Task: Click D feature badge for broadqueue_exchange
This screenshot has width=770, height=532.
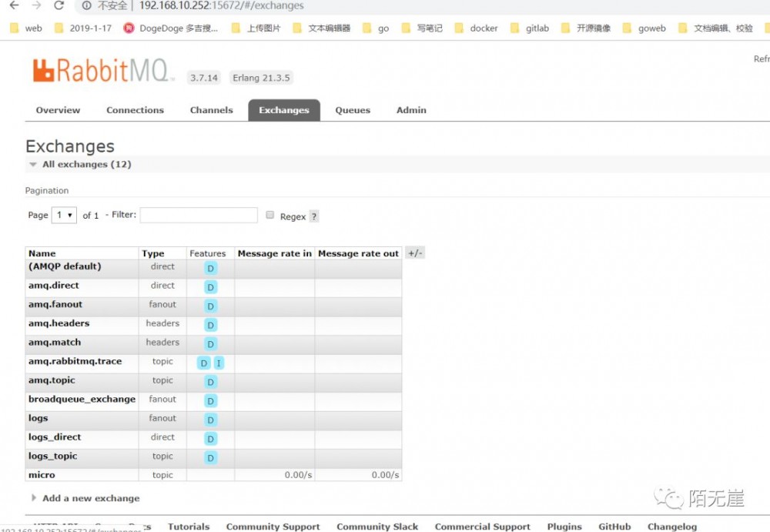Action: click(211, 401)
